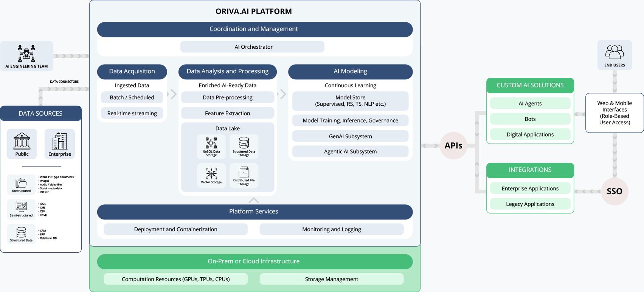Click the Enterprise Applications box

[x=530, y=188]
